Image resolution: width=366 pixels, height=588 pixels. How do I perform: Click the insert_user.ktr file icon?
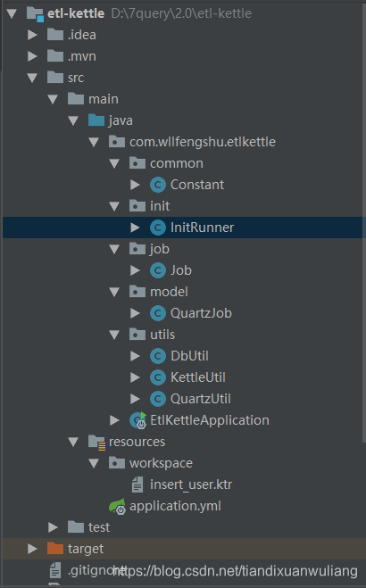tap(137, 484)
